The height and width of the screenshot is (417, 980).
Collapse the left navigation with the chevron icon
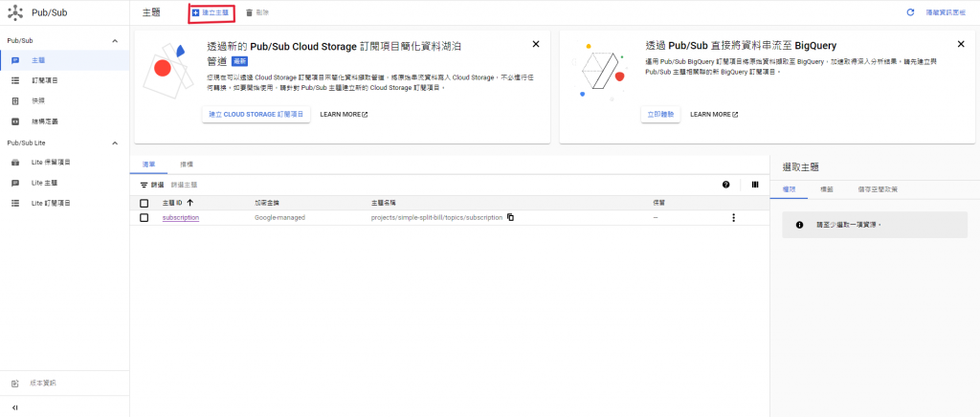coord(15,407)
